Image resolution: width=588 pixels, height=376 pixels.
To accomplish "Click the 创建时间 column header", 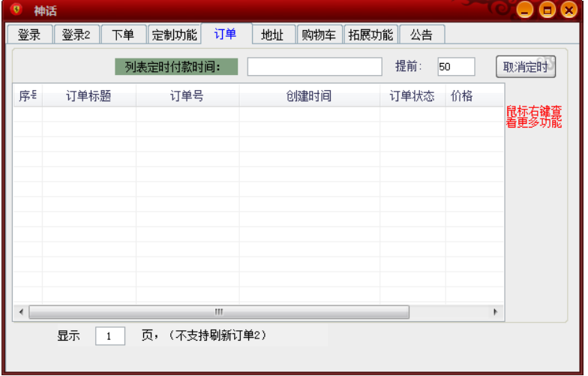I will coord(308,96).
